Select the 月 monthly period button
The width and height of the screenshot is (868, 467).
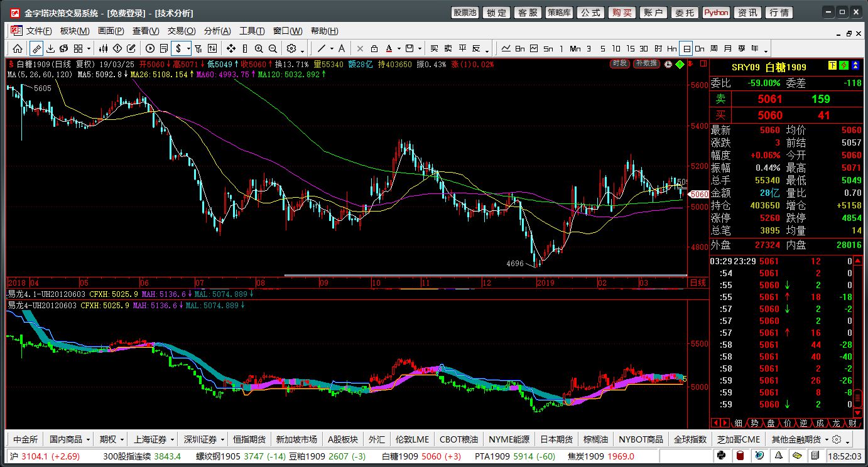pos(728,48)
